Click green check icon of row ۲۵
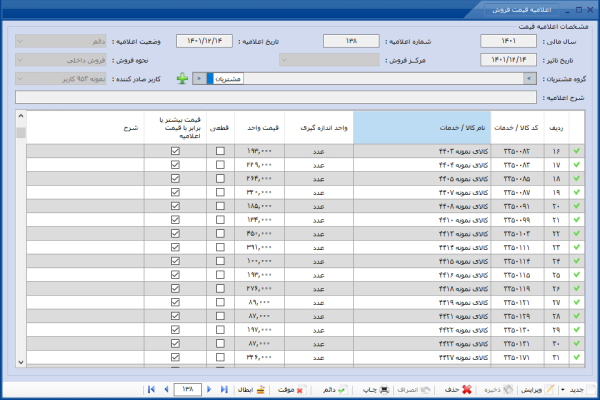Image resolution: width=600 pixels, height=400 pixels. click(x=577, y=275)
